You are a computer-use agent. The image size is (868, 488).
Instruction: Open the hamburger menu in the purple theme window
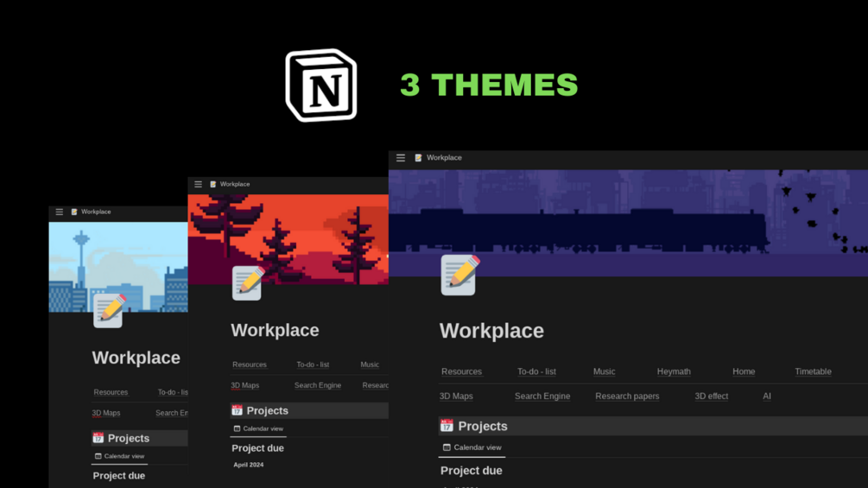tap(401, 158)
